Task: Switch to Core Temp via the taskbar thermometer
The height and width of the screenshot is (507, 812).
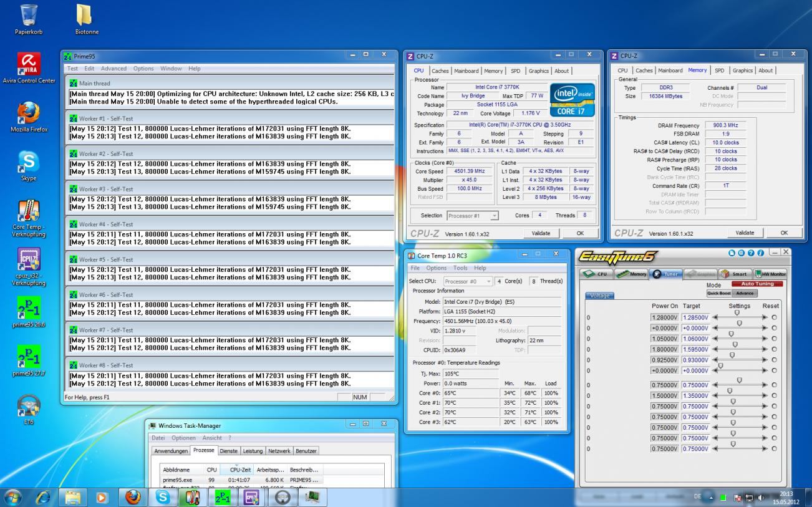Action: point(193,497)
